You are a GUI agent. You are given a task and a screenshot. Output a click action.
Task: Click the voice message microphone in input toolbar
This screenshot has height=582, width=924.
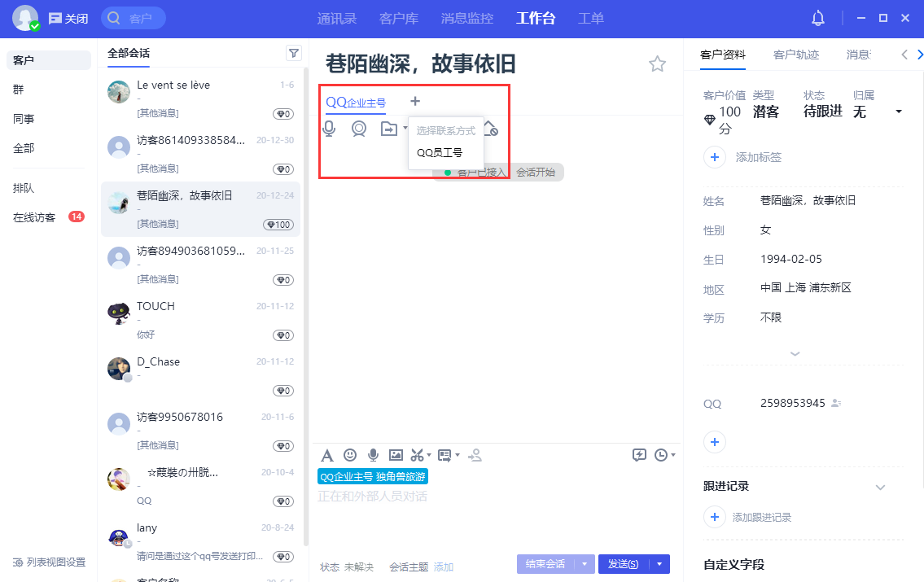pyautogui.click(x=373, y=455)
